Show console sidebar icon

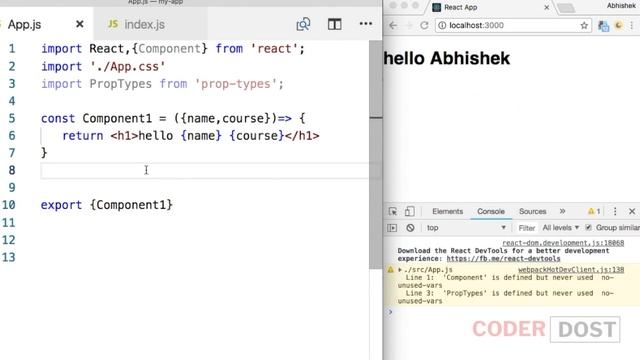click(392, 228)
